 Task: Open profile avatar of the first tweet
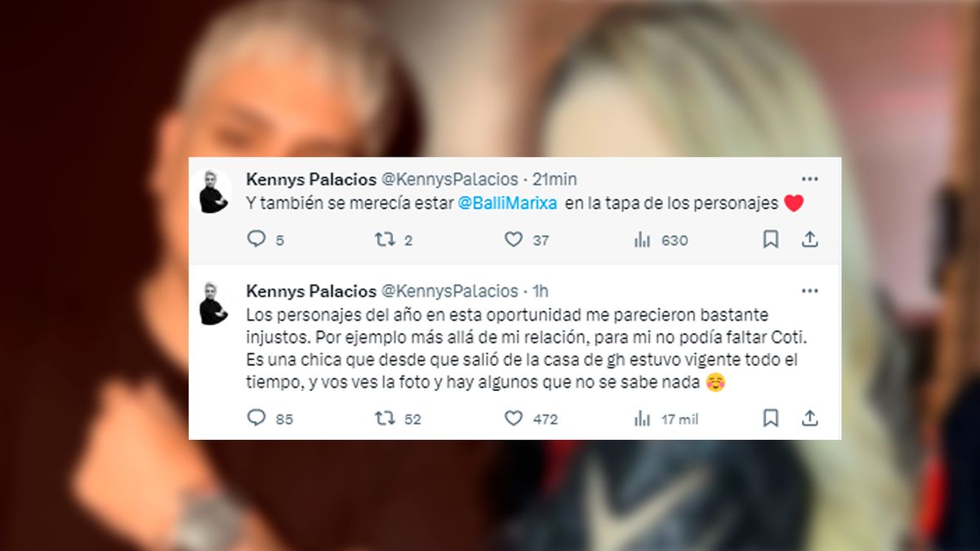click(x=214, y=193)
